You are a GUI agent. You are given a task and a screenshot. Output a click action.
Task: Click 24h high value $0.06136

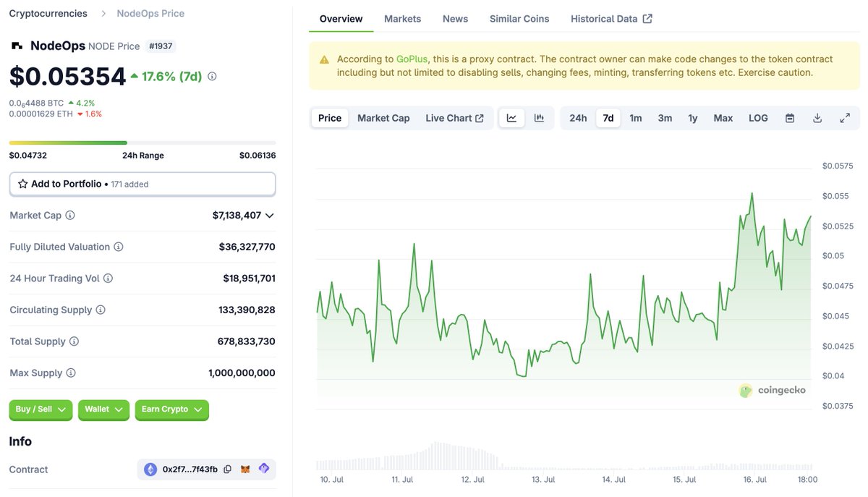[x=258, y=156]
